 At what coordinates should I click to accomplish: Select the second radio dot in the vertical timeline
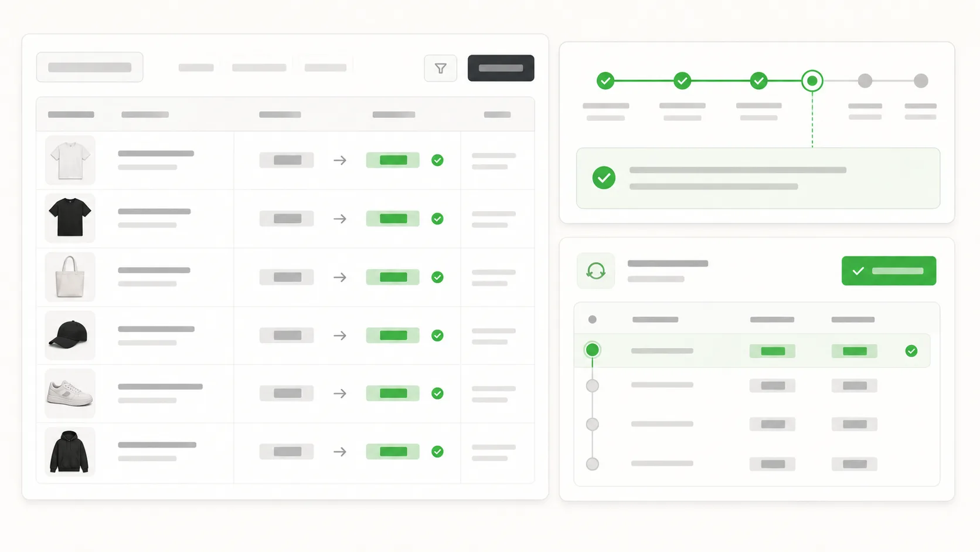click(593, 385)
